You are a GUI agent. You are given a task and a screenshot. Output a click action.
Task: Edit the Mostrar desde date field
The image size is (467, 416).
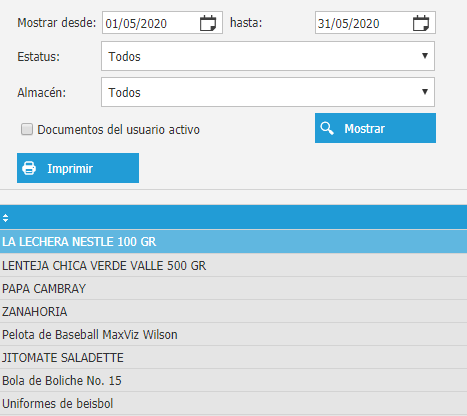coord(162,23)
